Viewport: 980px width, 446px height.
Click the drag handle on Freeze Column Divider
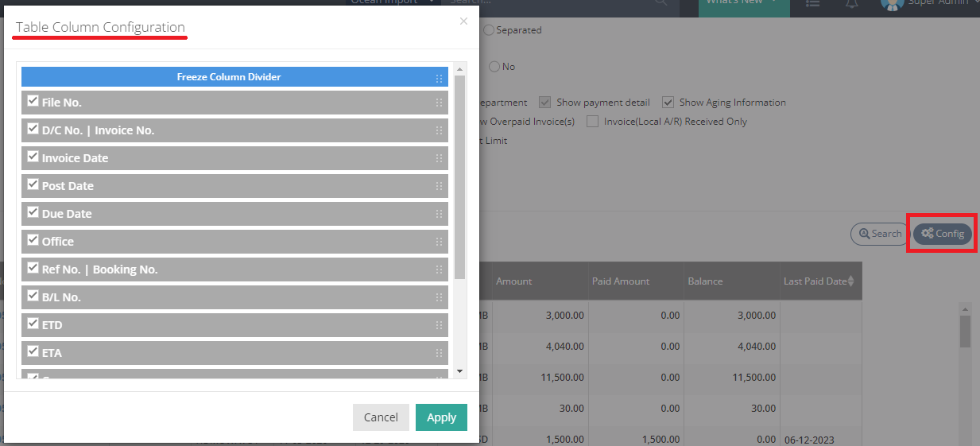tap(439, 78)
